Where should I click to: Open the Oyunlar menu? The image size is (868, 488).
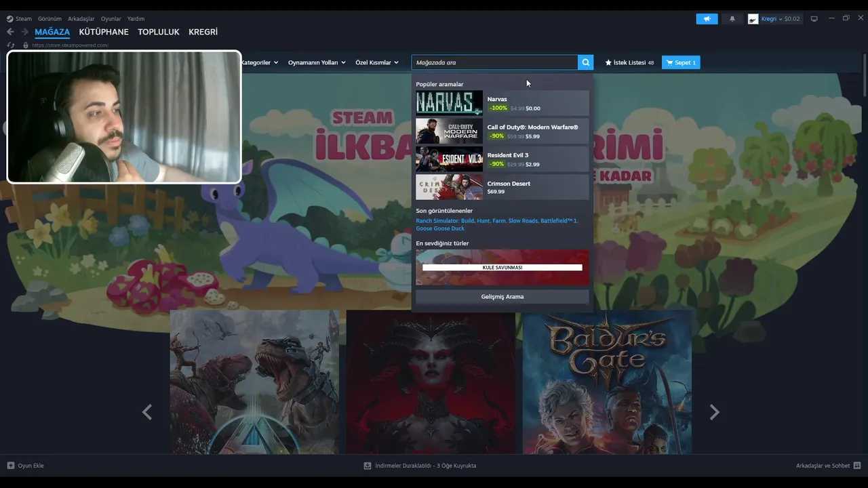point(111,19)
